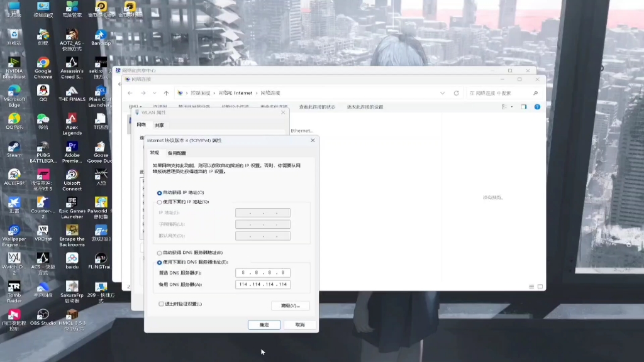Open the baidu desktop shortcut

point(72,261)
